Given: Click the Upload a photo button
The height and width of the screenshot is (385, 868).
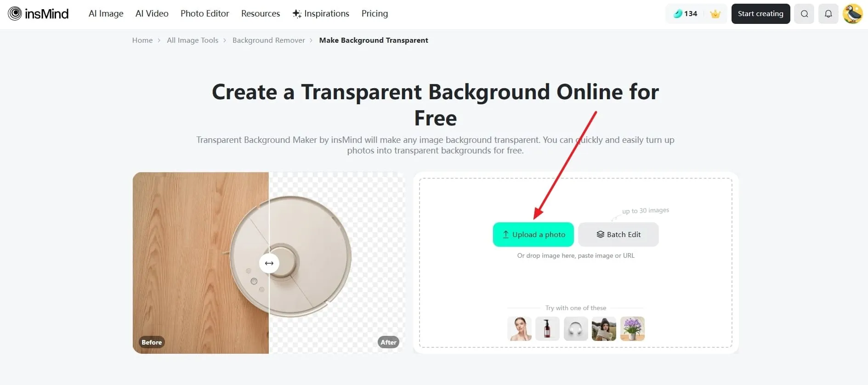Looking at the screenshot, I should (x=533, y=234).
